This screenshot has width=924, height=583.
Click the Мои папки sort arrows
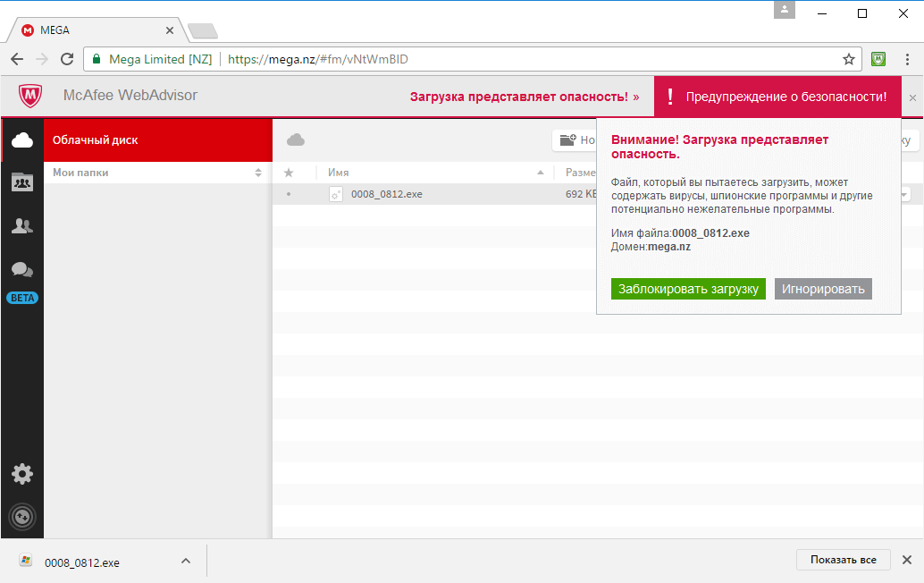click(259, 171)
